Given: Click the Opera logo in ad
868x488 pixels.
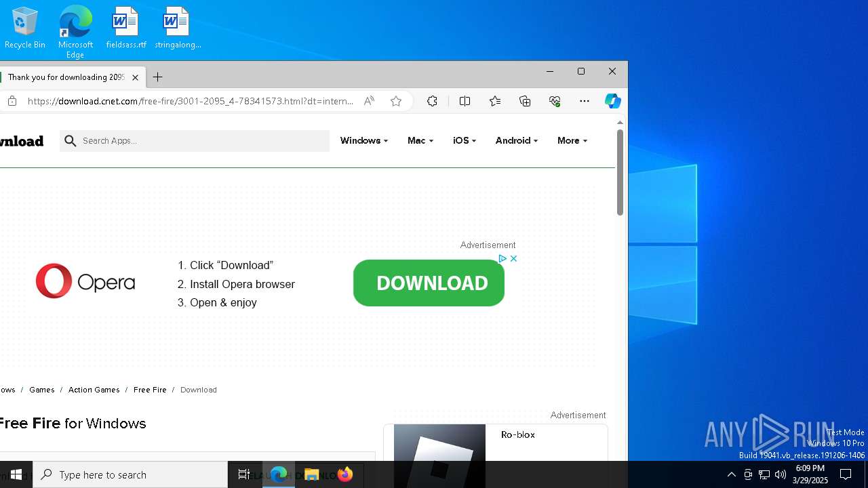Looking at the screenshot, I should click(85, 281).
